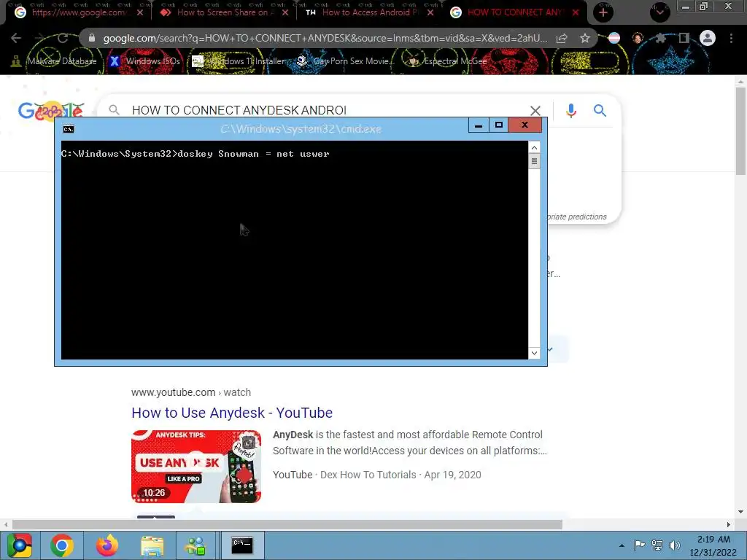
Task: Open the cmd window system menu icon
Action: [68, 129]
